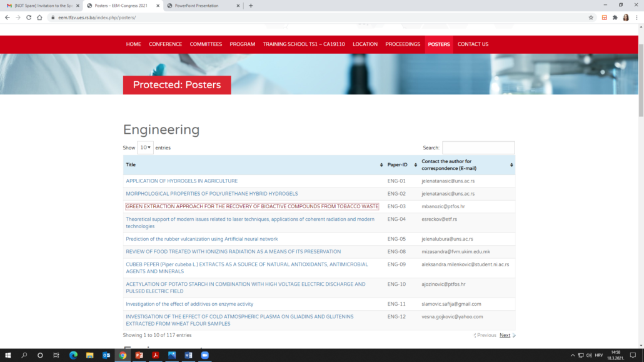Open the Show entries dropdown
644x362 pixels.
(145, 148)
